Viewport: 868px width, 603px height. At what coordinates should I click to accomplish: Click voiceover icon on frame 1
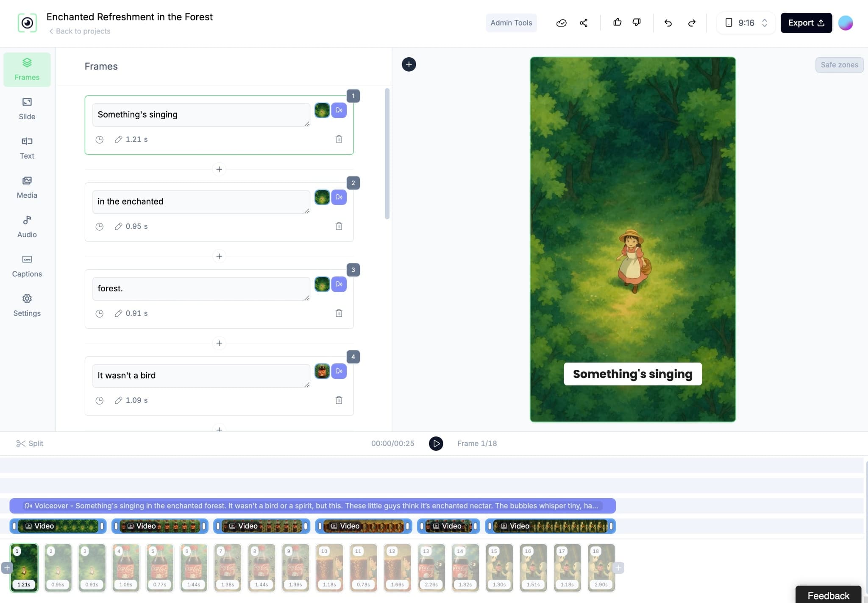(339, 110)
